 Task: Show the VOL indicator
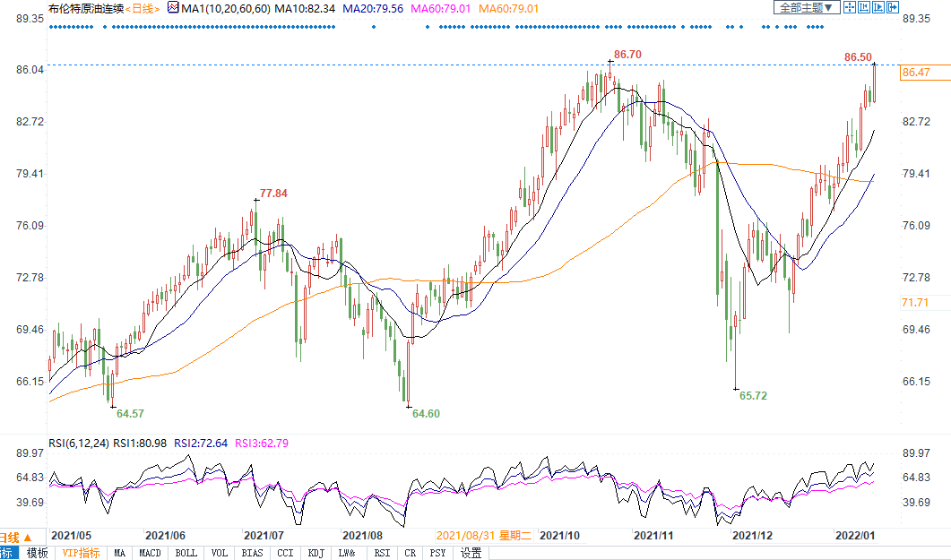point(220,553)
